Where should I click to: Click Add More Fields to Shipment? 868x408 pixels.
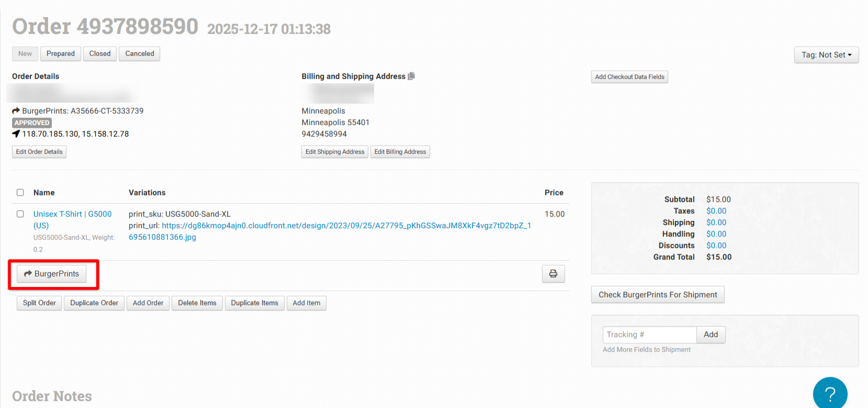(646, 350)
